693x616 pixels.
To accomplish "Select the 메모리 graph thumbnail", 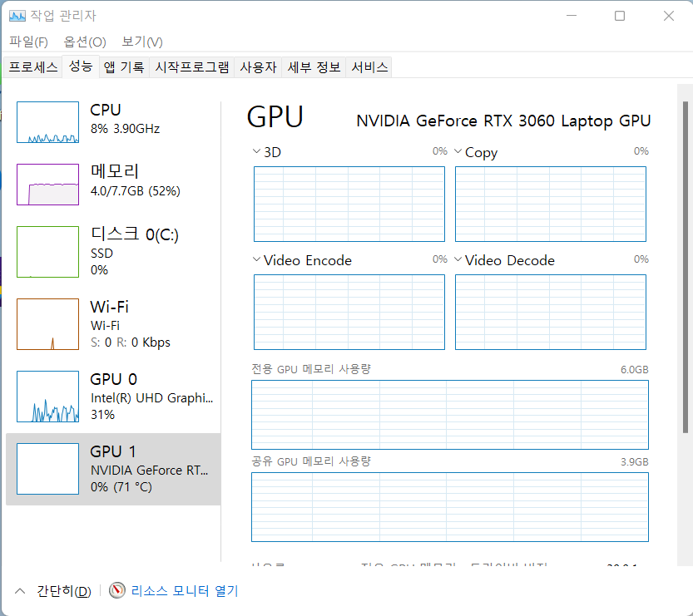I will click(x=47, y=184).
